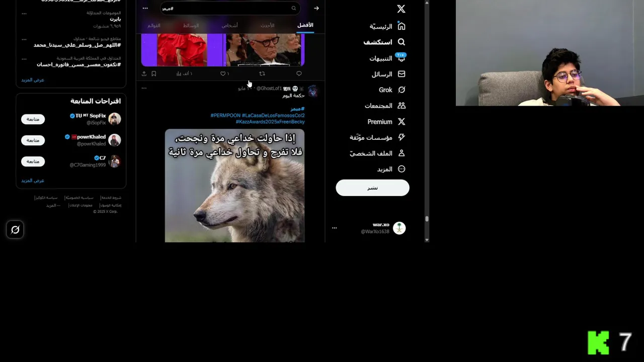Open المزيد more circle icon
The width and height of the screenshot is (644, 362).
click(401, 169)
